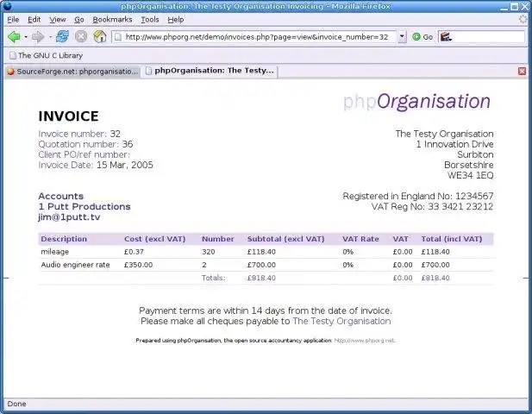Click the 1 Putt Productions client name
This screenshot has height=414, width=532.
pos(84,206)
